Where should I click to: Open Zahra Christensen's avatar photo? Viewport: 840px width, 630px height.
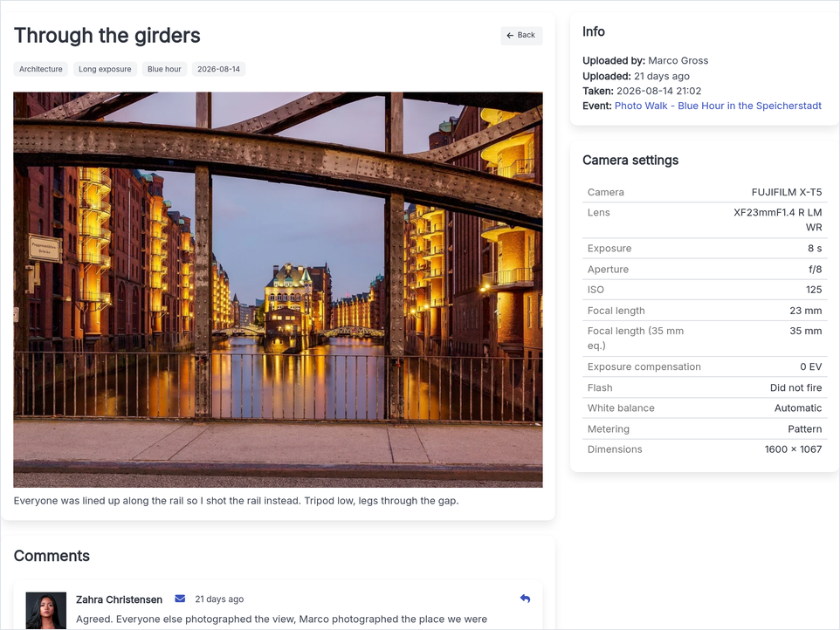point(46,610)
